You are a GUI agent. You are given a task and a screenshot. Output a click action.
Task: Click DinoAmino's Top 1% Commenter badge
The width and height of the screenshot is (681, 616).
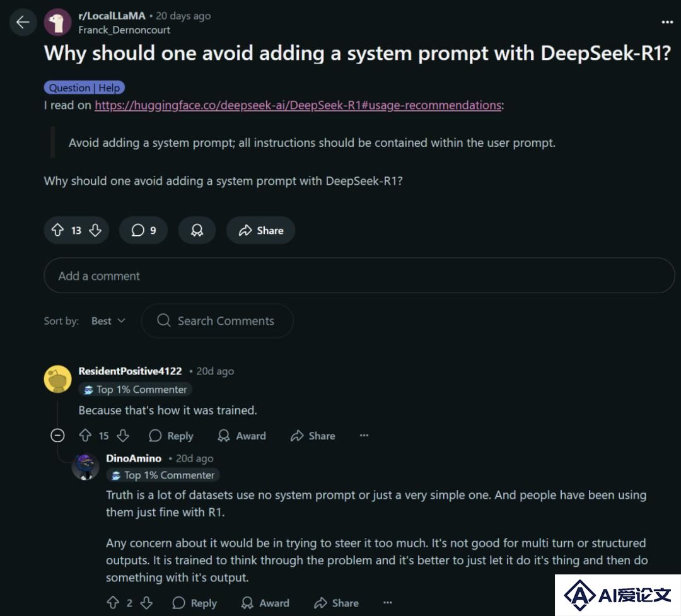click(x=163, y=475)
